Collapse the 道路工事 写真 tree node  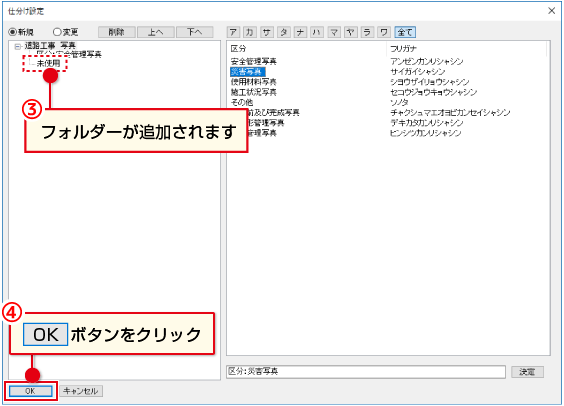tap(18, 46)
